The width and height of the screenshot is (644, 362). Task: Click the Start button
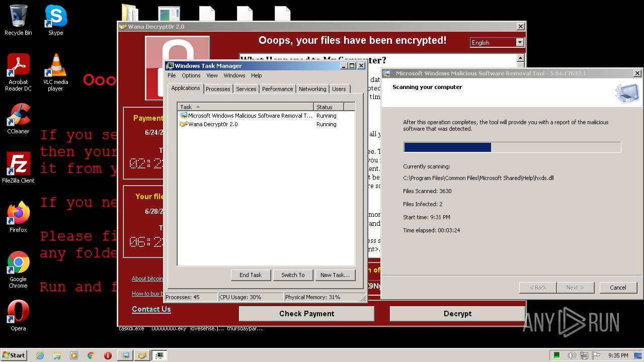tap(14, 355)
